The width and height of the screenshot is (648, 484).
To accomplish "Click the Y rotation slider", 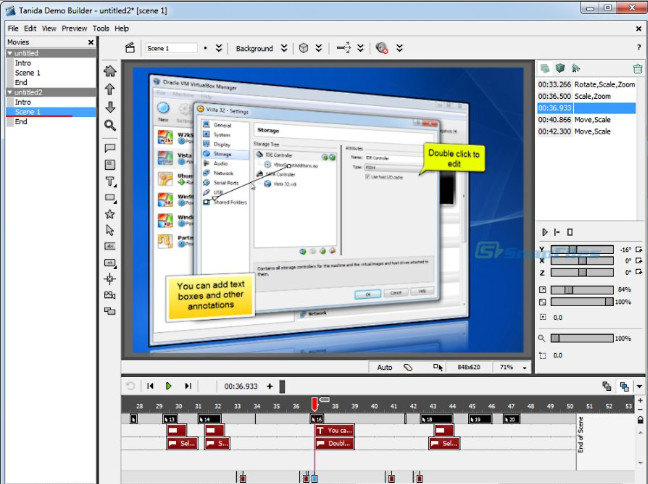I will 582,249.
